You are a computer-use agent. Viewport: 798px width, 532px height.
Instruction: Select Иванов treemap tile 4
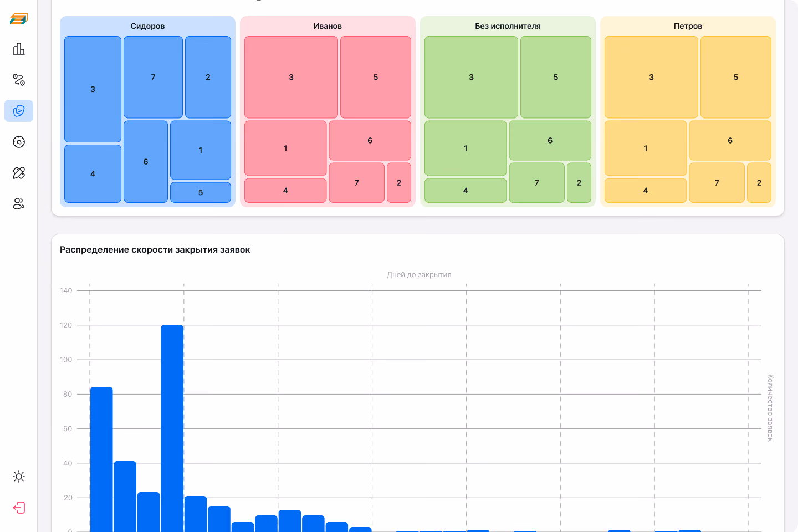(x=285, y=190)
